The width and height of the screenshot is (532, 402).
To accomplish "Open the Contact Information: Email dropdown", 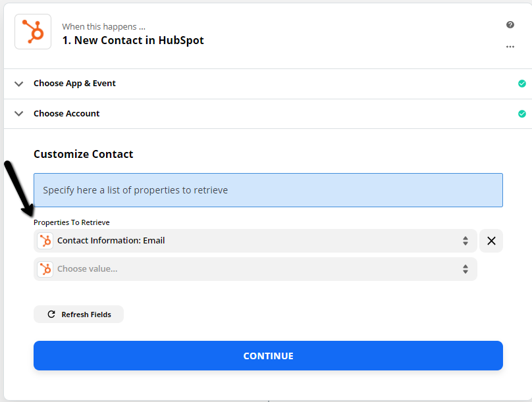I will point(255,241).
